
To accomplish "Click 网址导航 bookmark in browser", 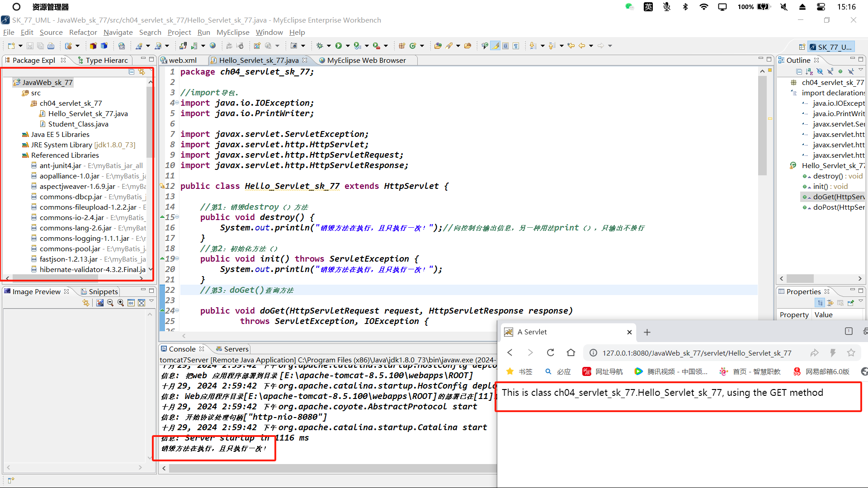I will point(603,371).
